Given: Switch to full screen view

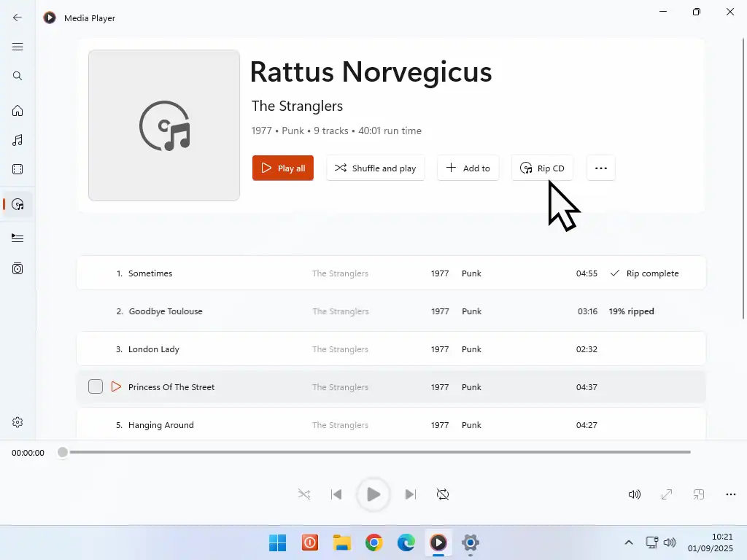Looking at the screenshot, I should click(667, 494).
